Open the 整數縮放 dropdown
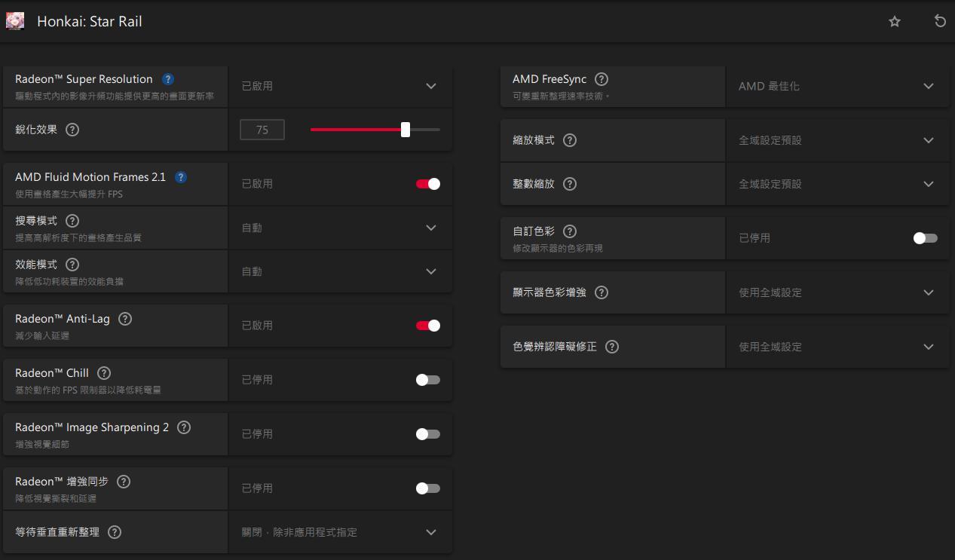Viewport: 955px width, 560px height. pyautogui.click(x=837, y=184)
